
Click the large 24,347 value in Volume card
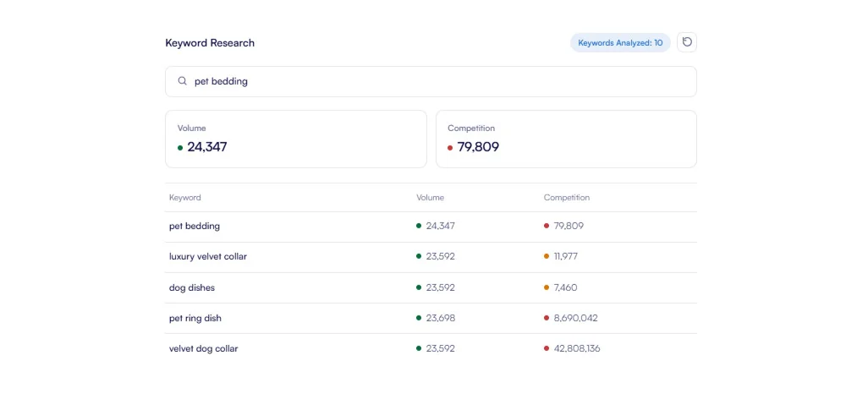(207, 146)
